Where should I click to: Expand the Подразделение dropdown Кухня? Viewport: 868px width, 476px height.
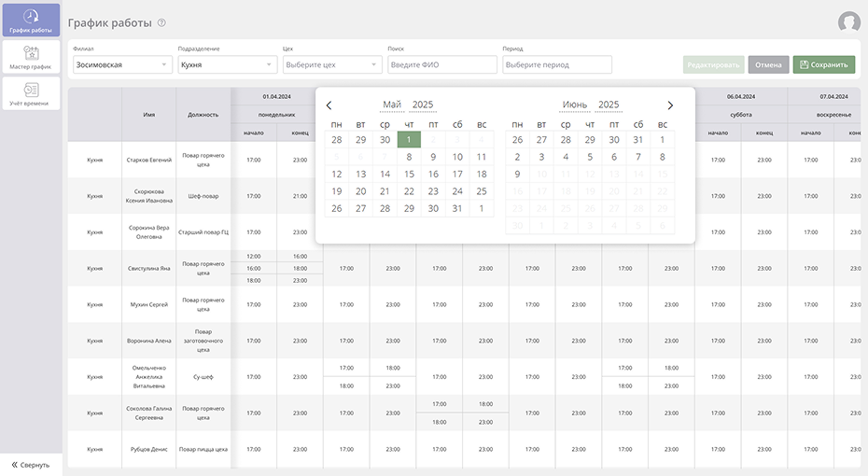pos(228,65)
